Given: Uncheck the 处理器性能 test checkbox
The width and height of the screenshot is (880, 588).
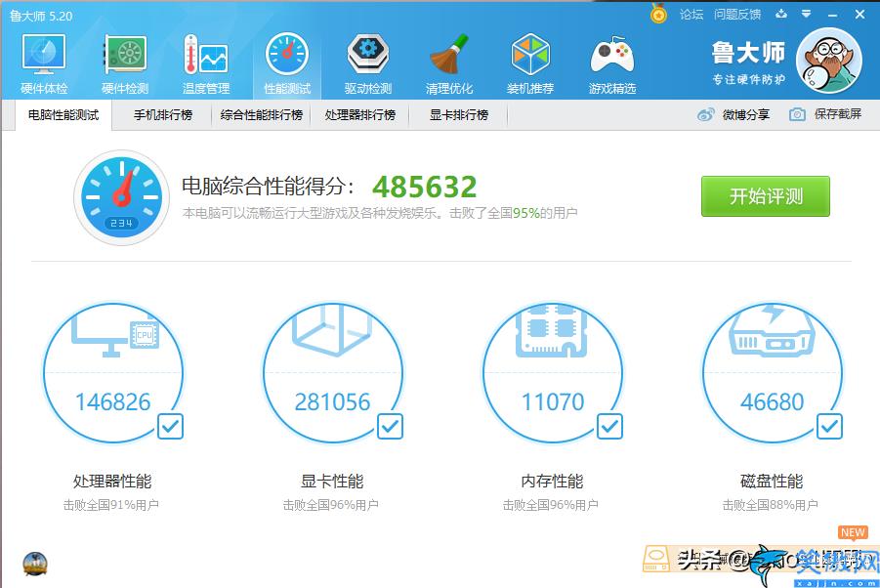Looking at the screenshot, I should tap(170, 427).
